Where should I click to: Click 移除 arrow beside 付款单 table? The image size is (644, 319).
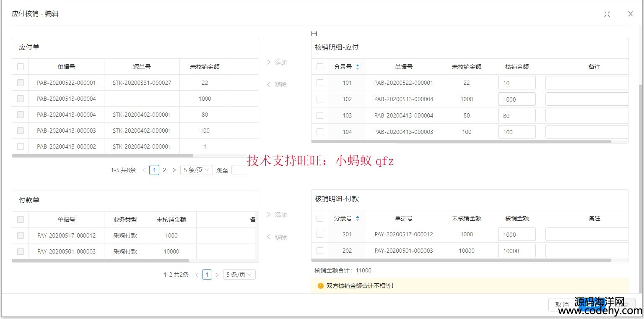[x=277, y=237]
